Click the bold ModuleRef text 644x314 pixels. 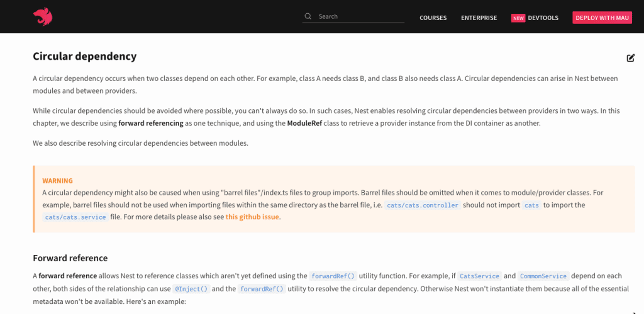coord(304,123)
